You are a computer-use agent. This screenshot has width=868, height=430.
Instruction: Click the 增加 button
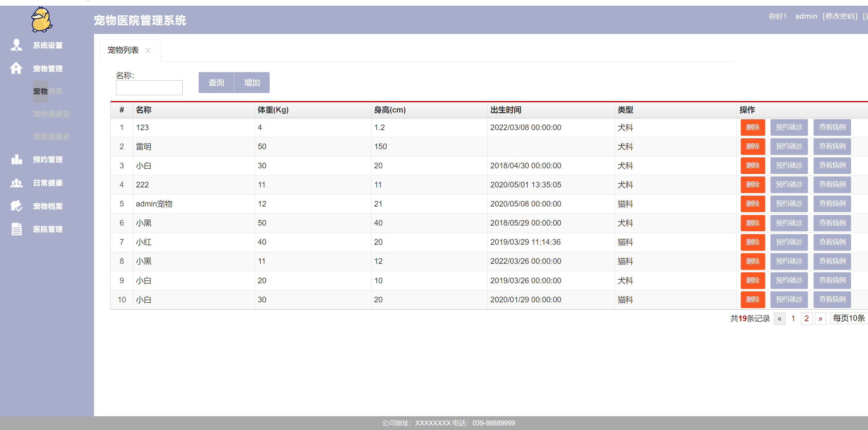pos(252,82)
